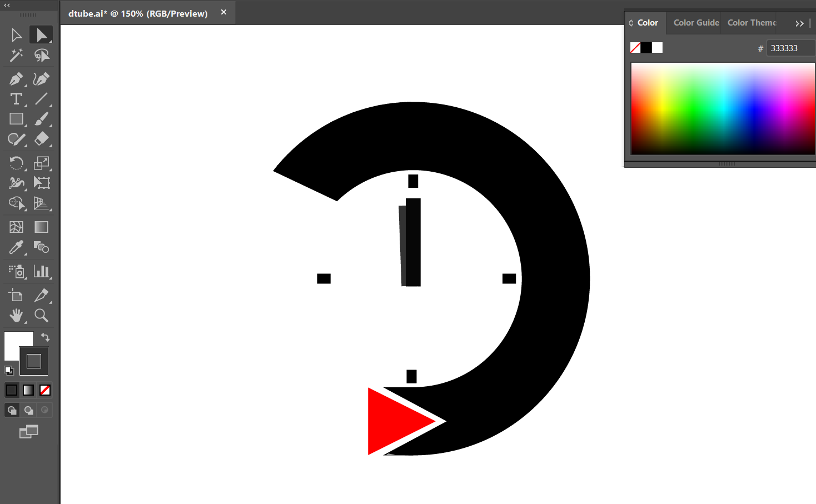Enable Draw Normal mode
816x504 pixels.
12,410
